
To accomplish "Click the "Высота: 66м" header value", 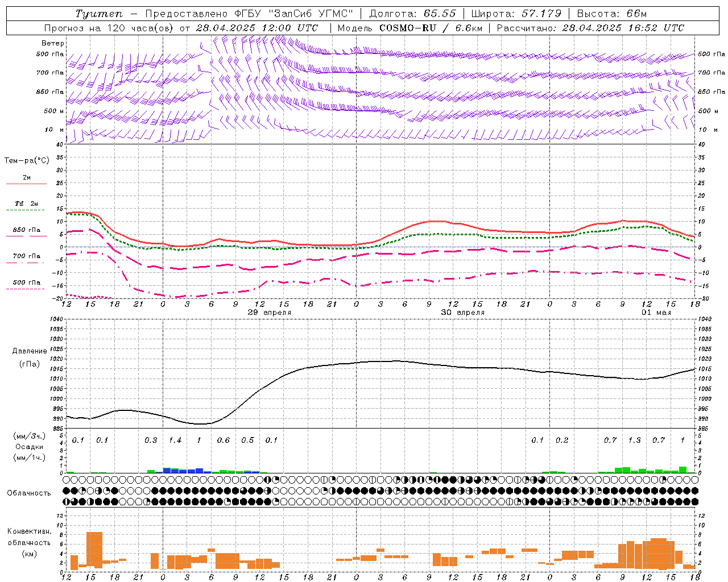I will 612,14.
